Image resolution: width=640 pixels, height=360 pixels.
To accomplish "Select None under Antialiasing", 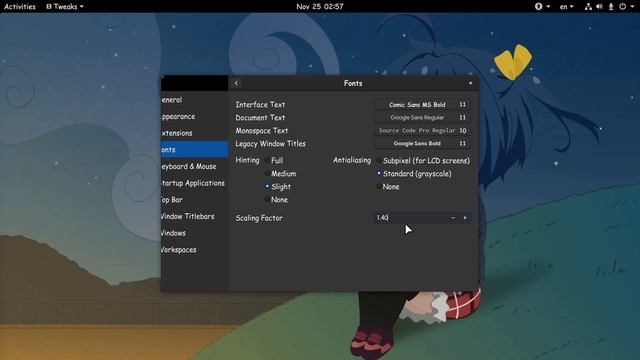I will pyautogui.click(x=388, y=187).
